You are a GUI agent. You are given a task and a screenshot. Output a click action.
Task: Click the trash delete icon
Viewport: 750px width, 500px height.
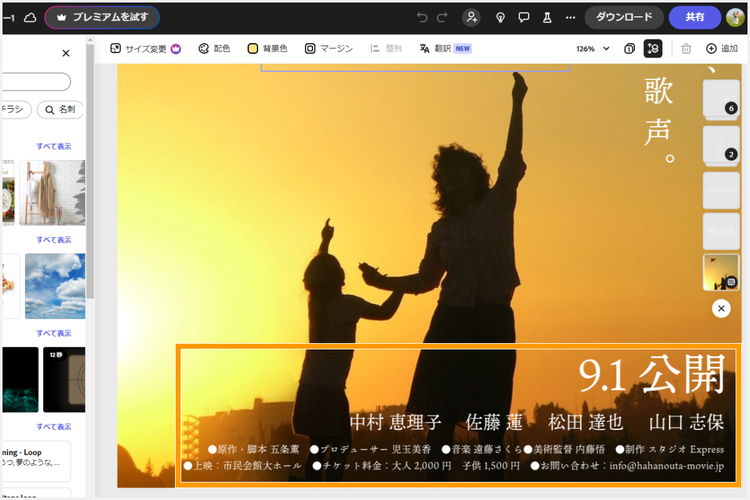coord(686,49)
